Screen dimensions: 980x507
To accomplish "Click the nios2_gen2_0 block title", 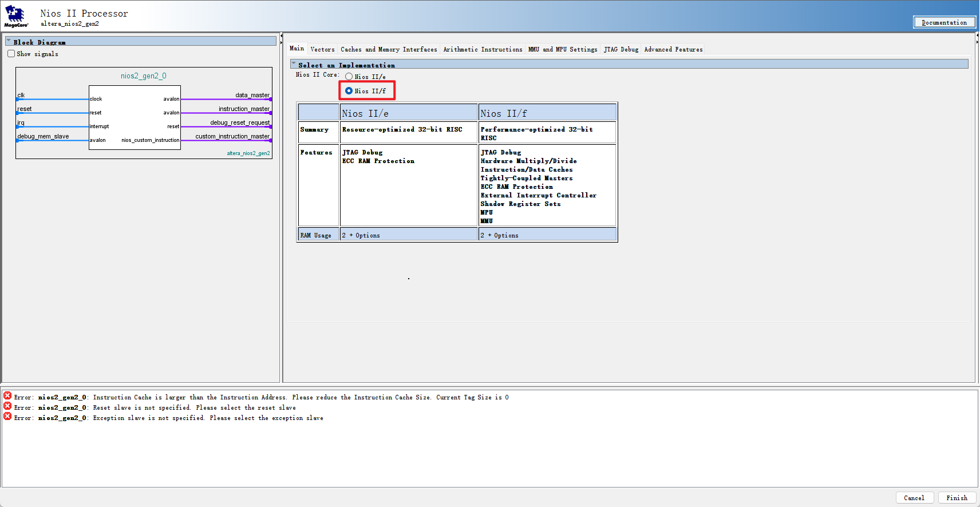I will click(x=144, y=76).
